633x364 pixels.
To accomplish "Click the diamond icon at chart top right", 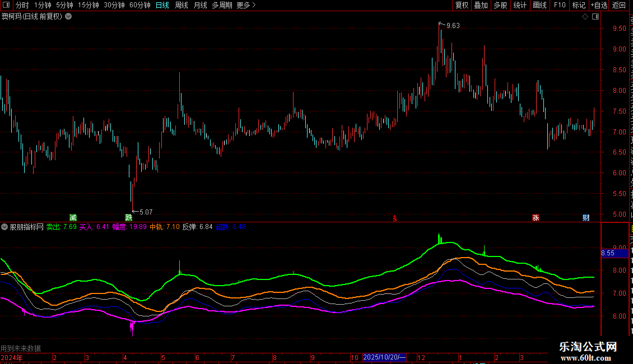I will point(585,17).
